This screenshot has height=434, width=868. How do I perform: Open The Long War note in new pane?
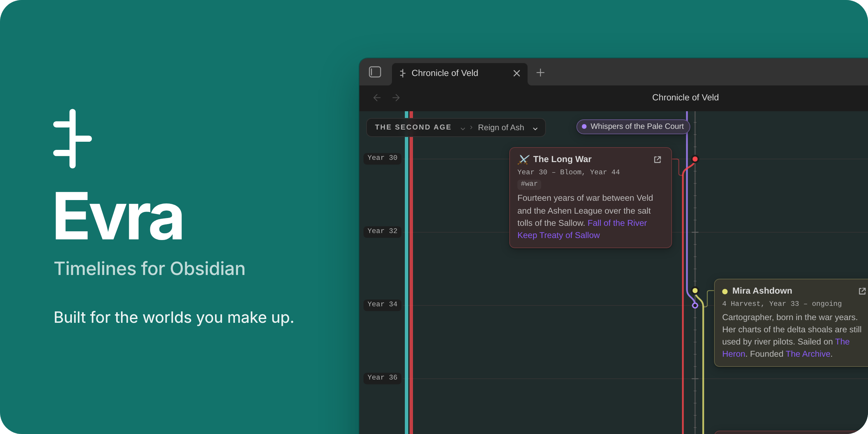657,160
